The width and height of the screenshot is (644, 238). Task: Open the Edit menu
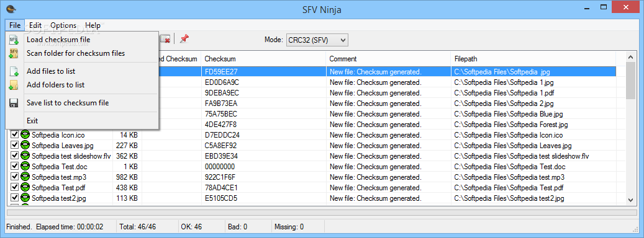35,25
